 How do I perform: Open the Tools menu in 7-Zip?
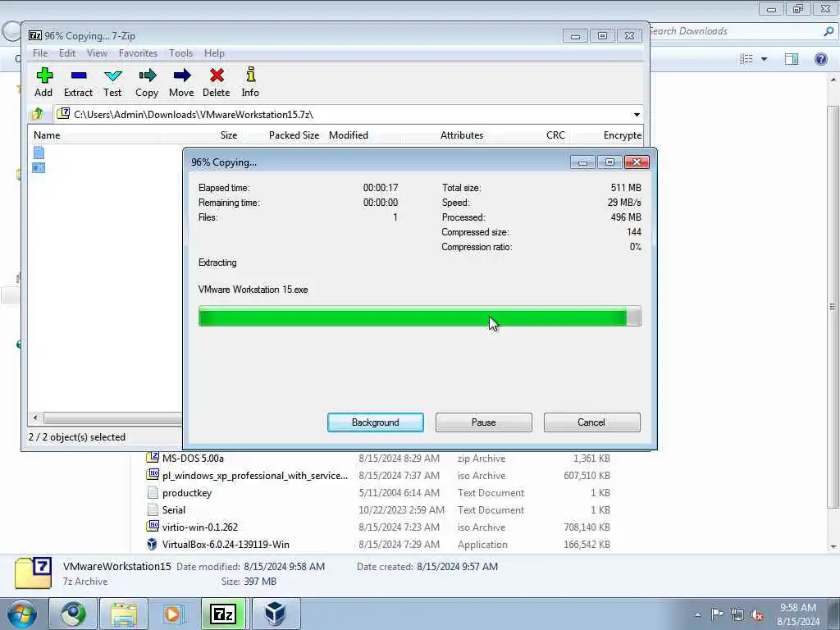(x=181, y=53)
